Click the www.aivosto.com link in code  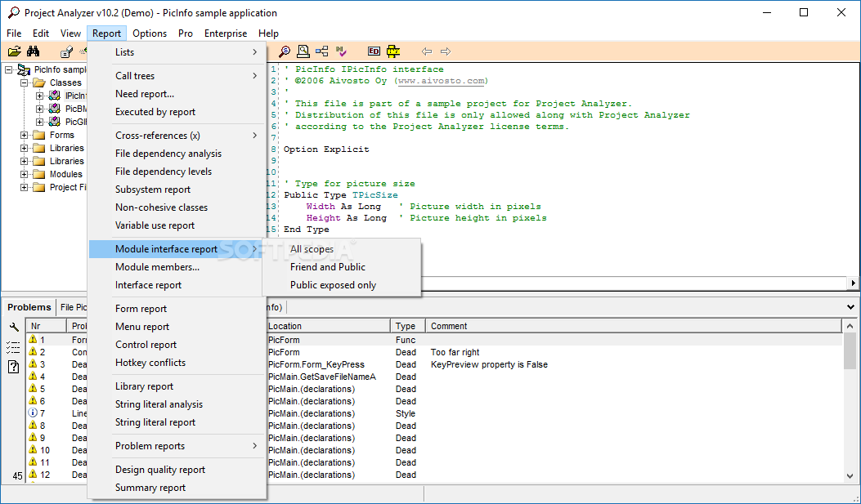(442, 81)
